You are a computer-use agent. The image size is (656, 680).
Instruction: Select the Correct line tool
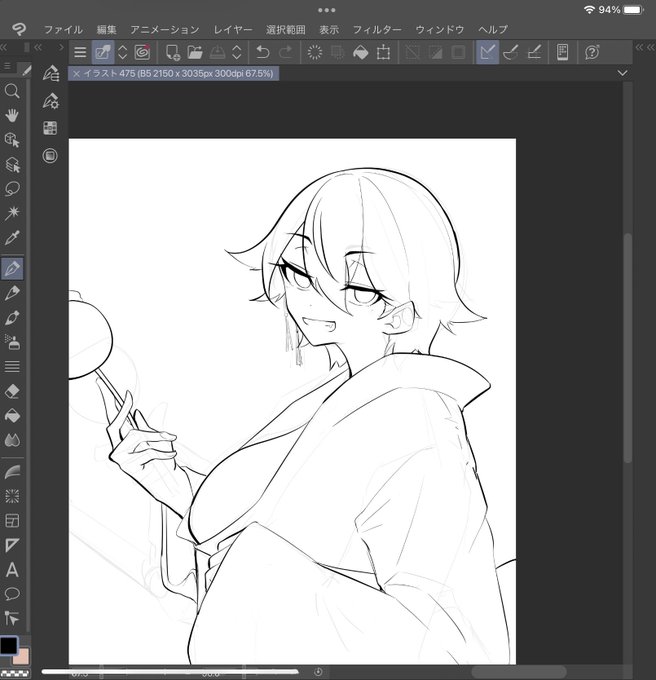[12, 618]
